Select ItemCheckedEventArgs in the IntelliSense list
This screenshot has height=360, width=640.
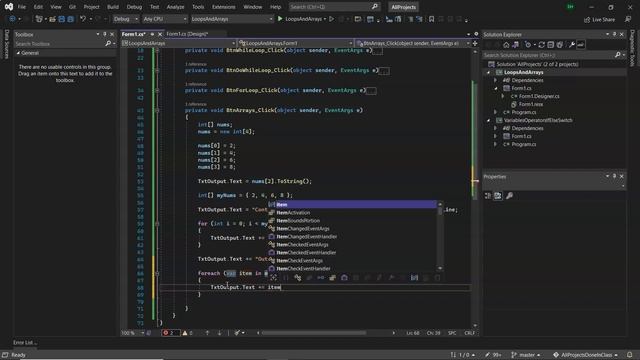point(353,244)
